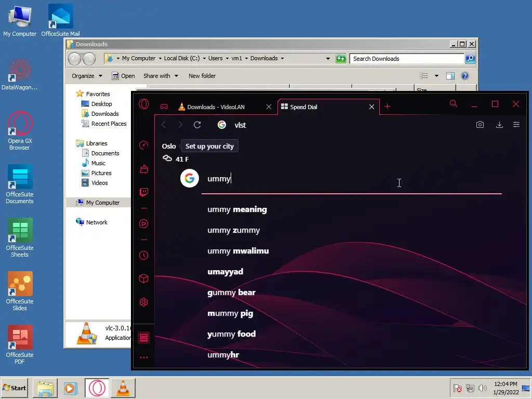The height and width of the screenshot is (399, 532).
Task: Toggle preview pane in Downloads window
Action: [x=450, y=76]
